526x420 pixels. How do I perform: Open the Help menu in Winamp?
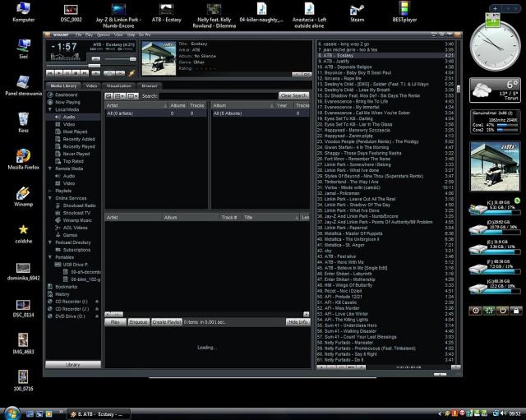(x=131, y=35)
